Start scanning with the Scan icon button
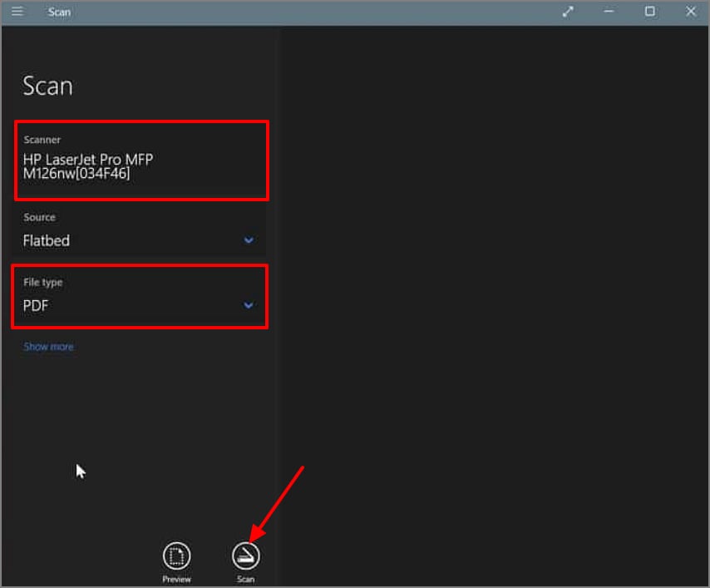 point(245,556)
